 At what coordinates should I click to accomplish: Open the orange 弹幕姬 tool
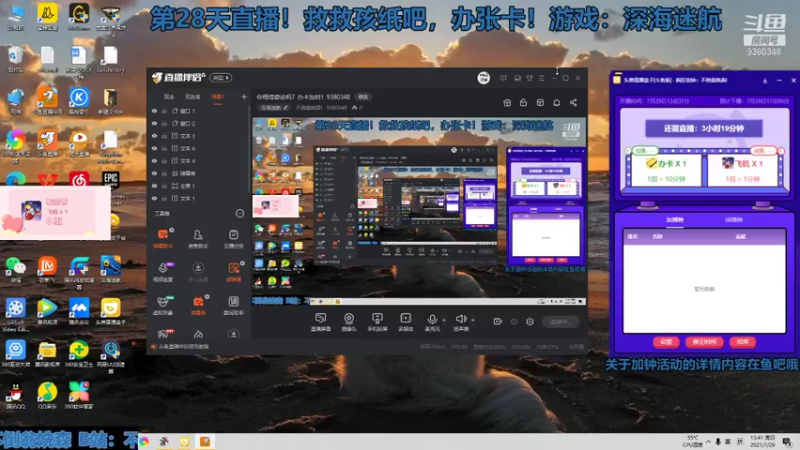pyautogui.click(x=233, y=272)
